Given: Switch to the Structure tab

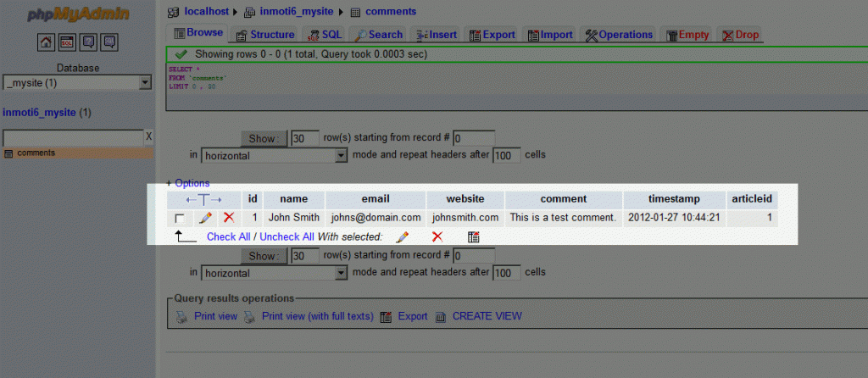Looking at the screenshot, I should (264, 35).
